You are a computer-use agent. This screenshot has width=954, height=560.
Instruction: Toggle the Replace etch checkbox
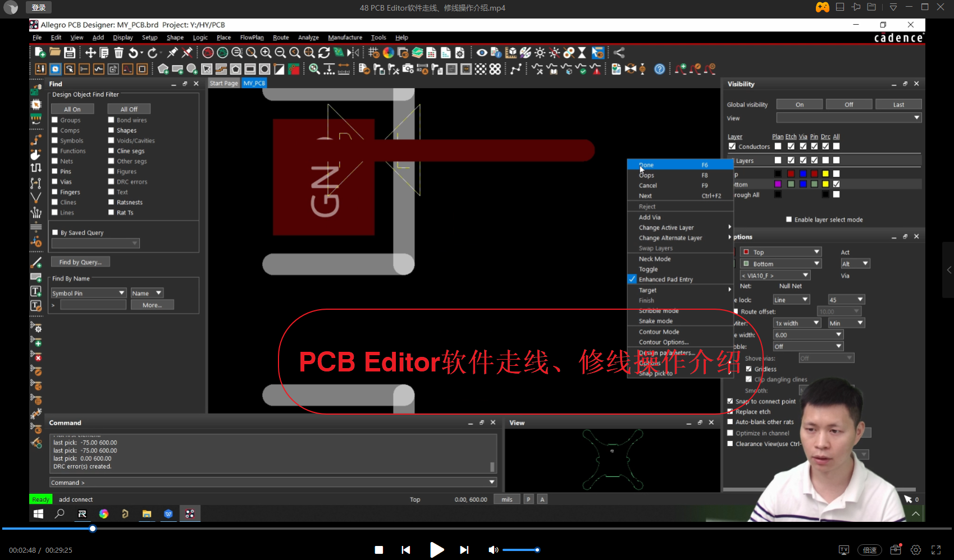coord(730,411)
